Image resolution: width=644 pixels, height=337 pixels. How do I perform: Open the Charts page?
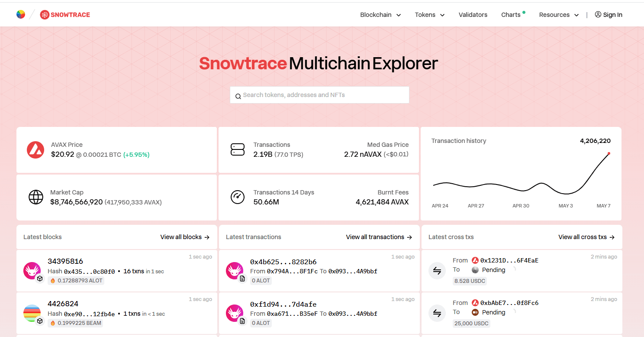[511, 15]
